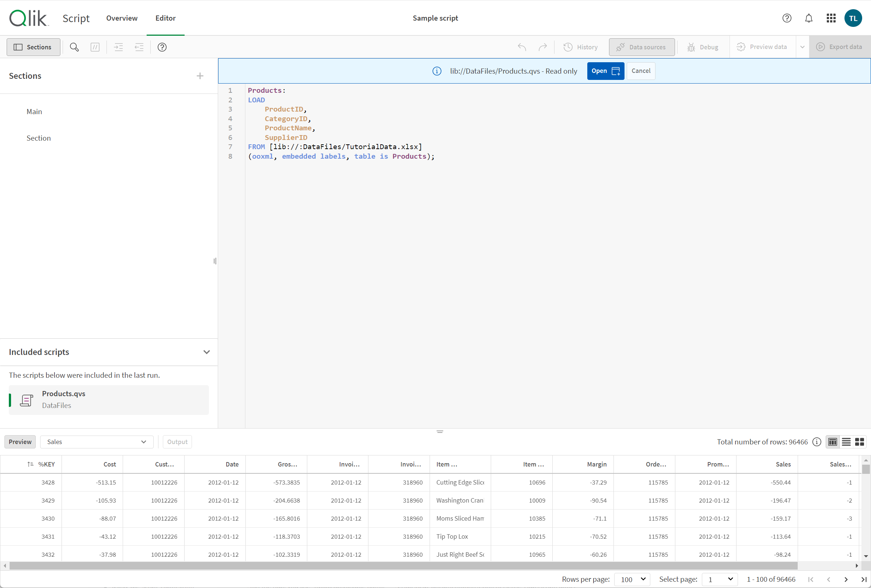Click the Cancel button for file open

[640, 70]
